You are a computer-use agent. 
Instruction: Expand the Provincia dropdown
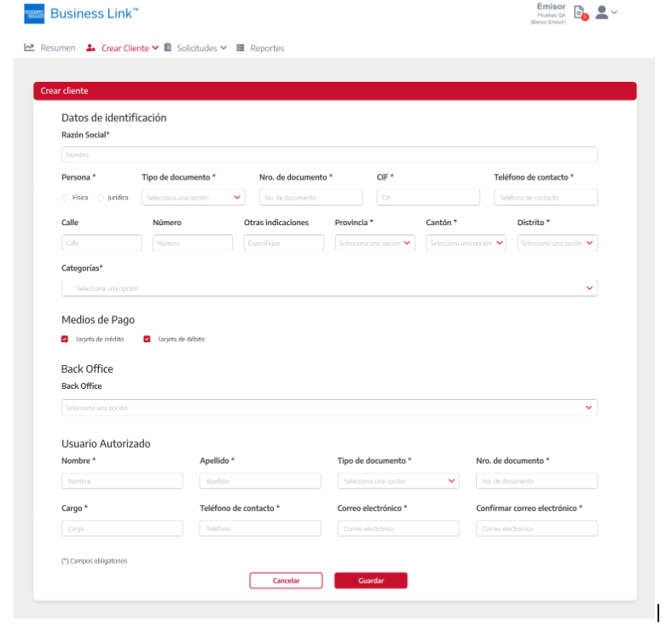click(374, 243)
